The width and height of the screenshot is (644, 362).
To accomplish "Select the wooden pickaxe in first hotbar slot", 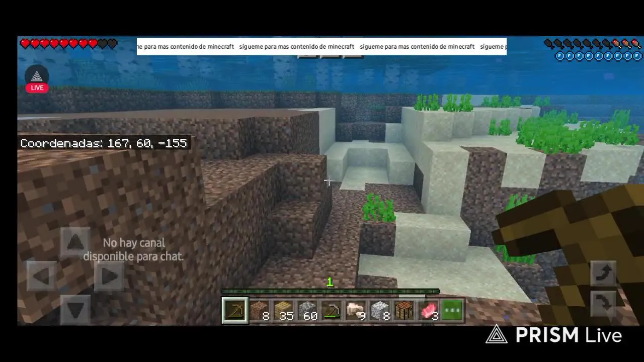I will (x=235, y=311).
